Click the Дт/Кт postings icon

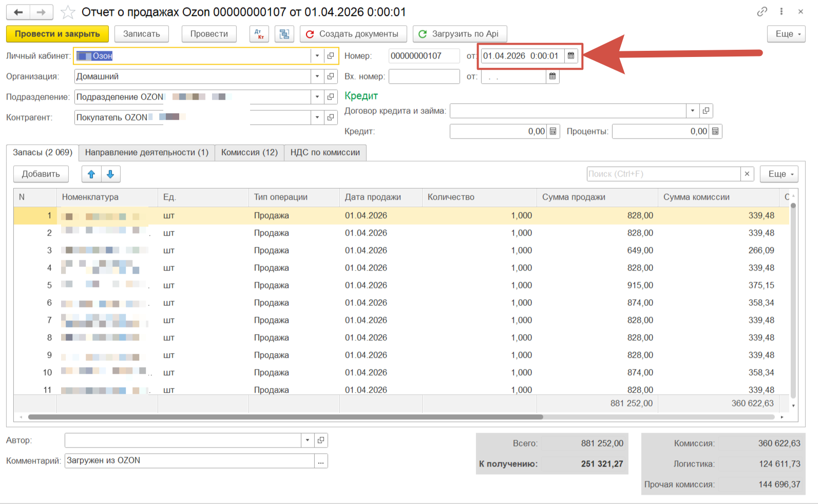click(x=259, y=34)
